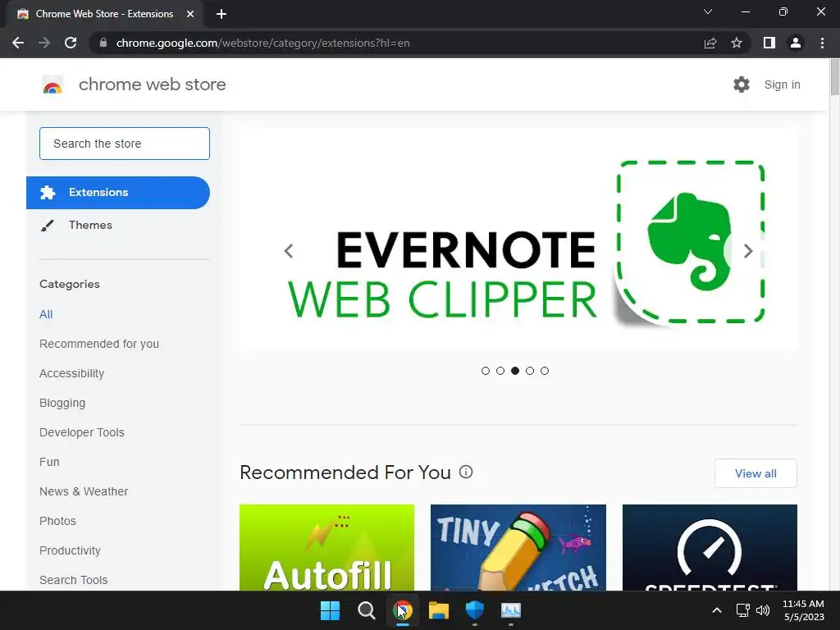Click the puzzle piece Extensions icon

[48, 193]
